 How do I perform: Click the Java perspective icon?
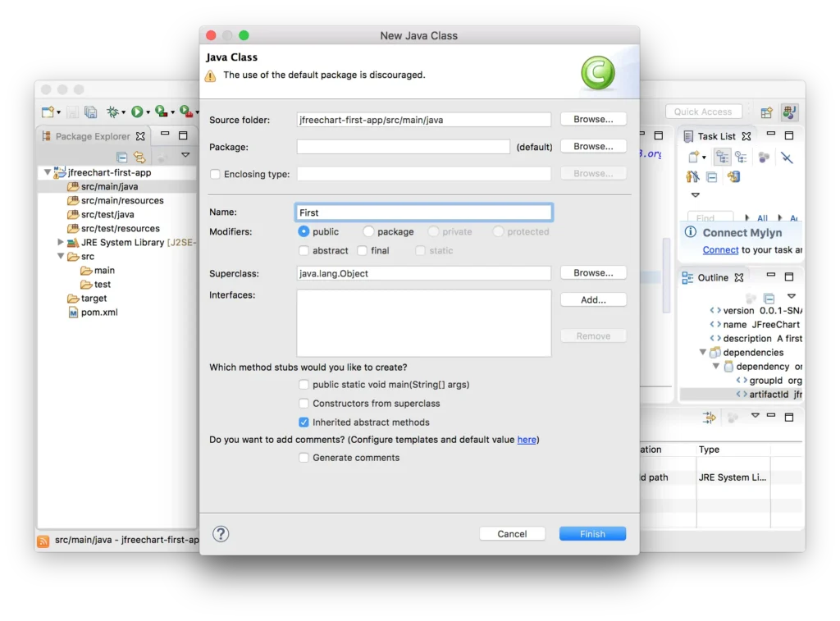(789, 112)
